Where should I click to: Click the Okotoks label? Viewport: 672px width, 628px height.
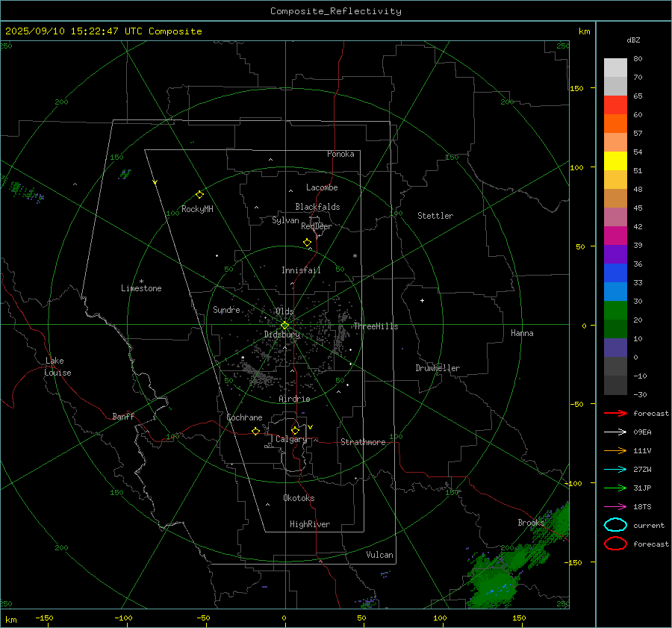(x=299, y=498)
